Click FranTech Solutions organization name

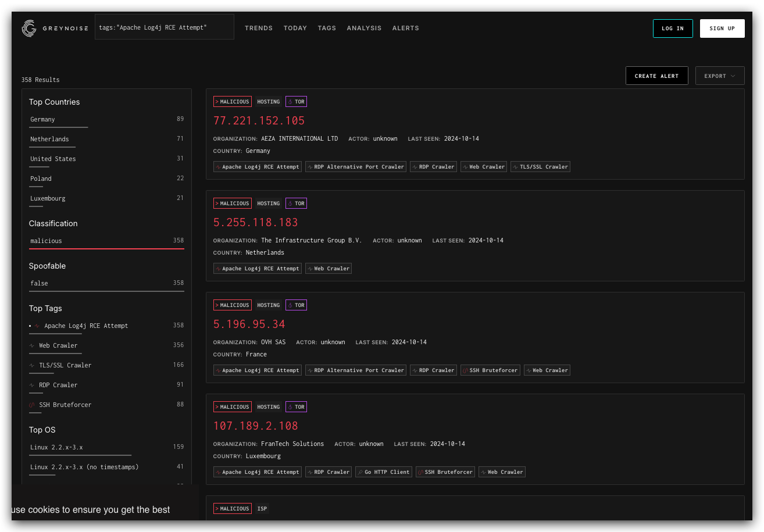click(x=292, y=444)
